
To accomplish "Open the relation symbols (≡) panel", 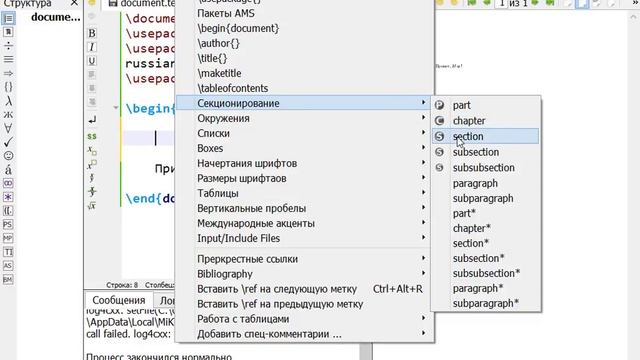I will [8, 60].
